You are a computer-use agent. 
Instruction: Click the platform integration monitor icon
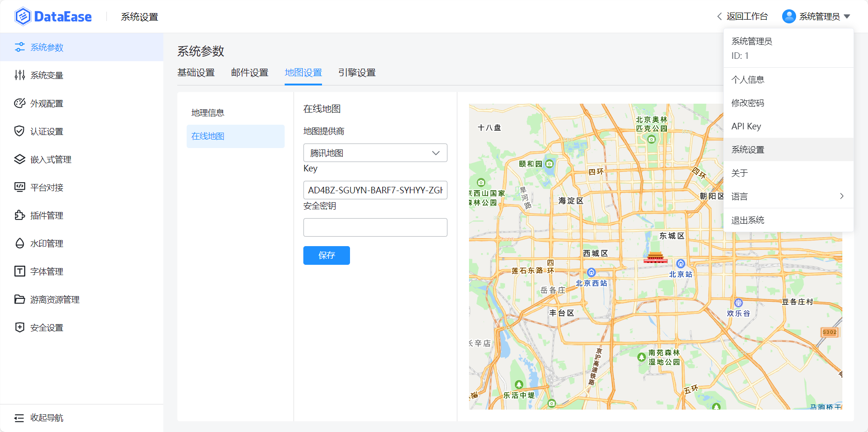tap(20, 187)
